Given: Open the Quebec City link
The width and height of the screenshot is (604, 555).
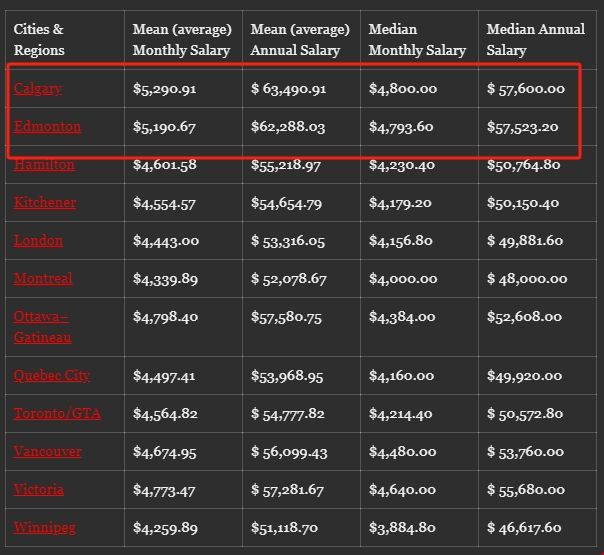Looking at the screenshot, I should point(52,376).
